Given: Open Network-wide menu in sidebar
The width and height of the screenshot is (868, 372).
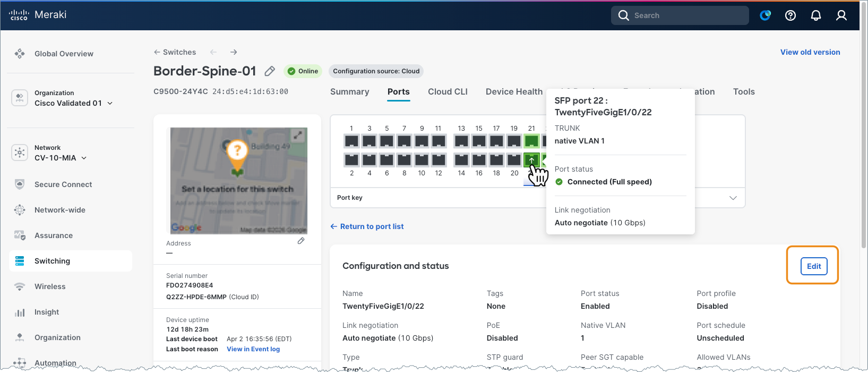Looking at the screenshot, I should point(60,210).
